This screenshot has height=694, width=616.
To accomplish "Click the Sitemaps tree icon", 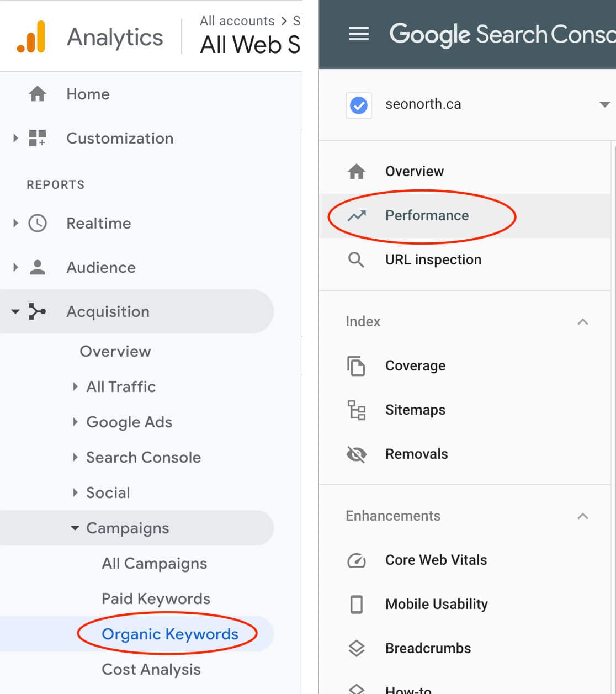I will pyautogui.click(x=357, y=410).
